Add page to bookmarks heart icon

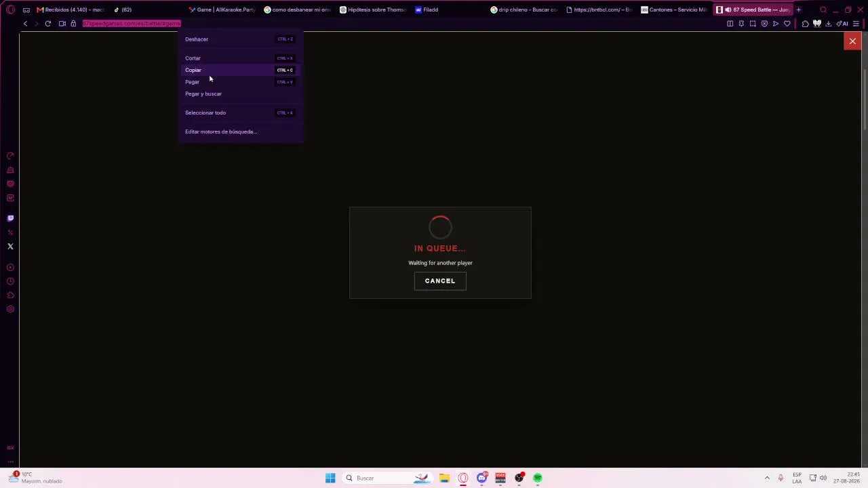point(787,24)
